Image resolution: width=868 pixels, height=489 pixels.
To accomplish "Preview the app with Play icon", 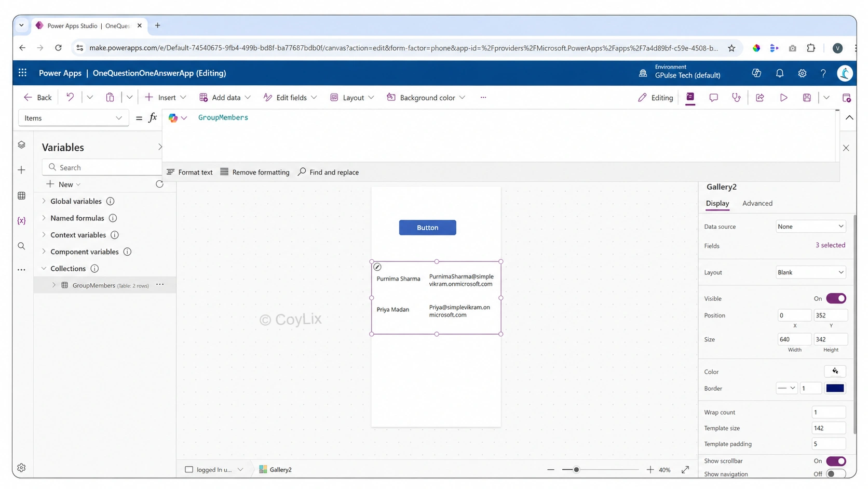I will click(783, 98).
